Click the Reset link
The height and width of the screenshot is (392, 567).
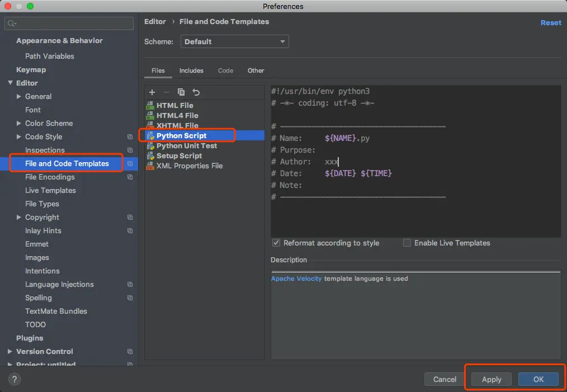551,23
